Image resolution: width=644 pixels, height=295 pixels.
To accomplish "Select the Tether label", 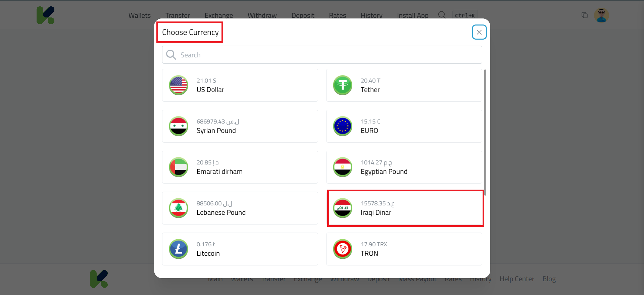I will pyautogui.click(x=370, y=90).
